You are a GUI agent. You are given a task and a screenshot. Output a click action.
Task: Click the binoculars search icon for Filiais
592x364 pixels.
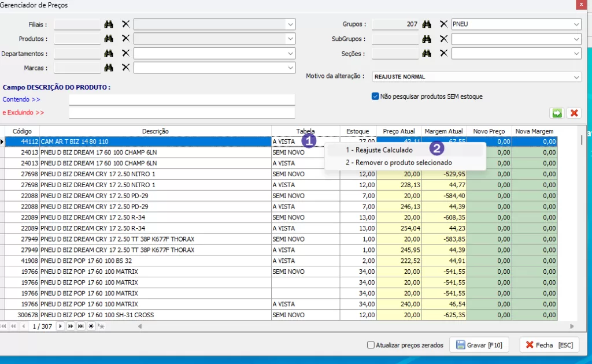pos(109,24)
